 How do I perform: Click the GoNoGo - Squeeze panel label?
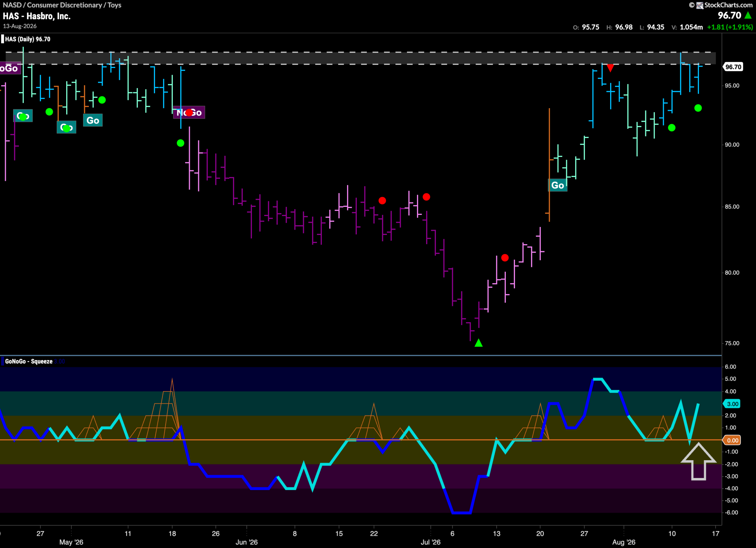pyautogui.click(x=29, y=361)
